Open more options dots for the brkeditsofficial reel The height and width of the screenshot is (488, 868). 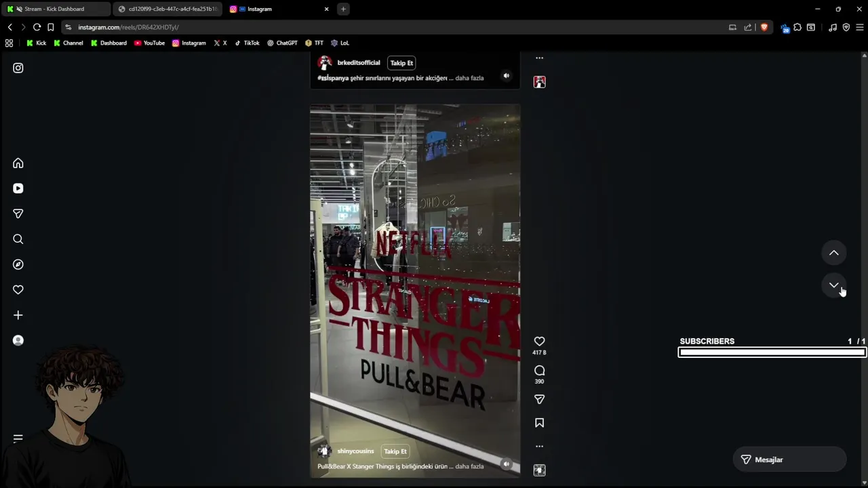tap(539, 58)
